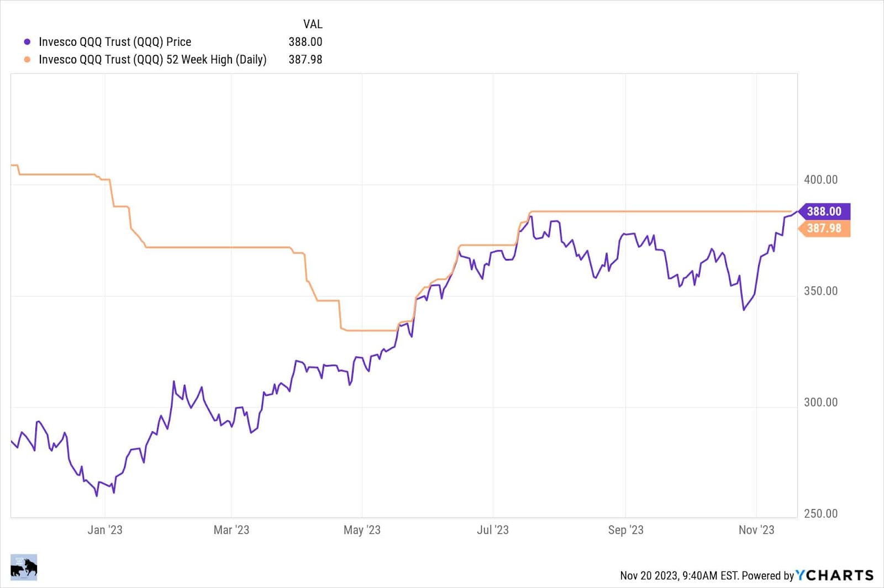Click the orange 52 Week High legend dot
The height and width of the screenshot is (588, 884).
[27, 60]
